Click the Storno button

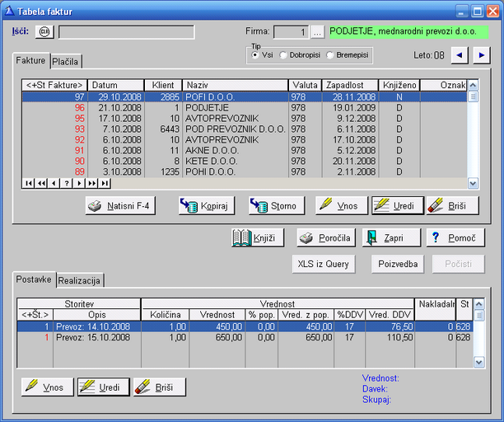tap(277, 206)
